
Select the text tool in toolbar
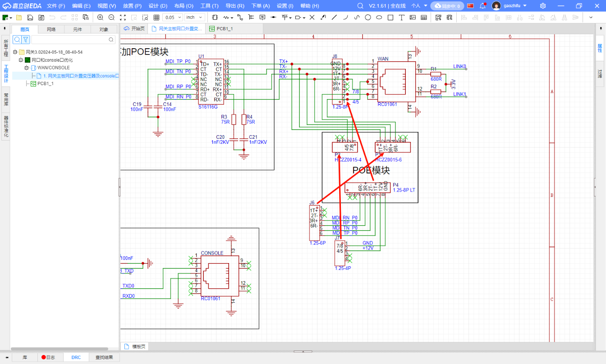tap(401, 18)
